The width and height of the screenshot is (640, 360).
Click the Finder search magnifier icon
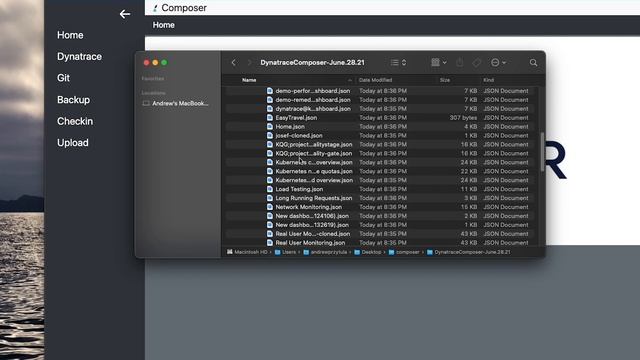tap(533, 62)
